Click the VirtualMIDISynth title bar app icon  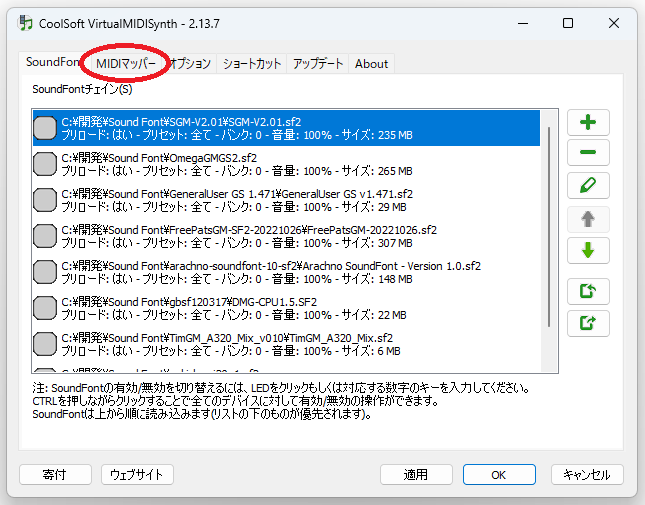[26, 23]
